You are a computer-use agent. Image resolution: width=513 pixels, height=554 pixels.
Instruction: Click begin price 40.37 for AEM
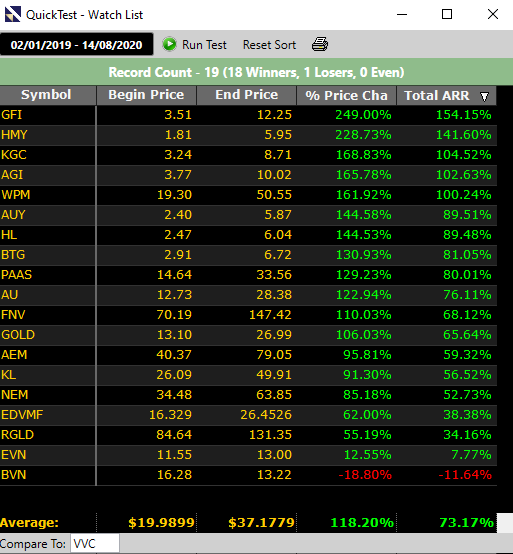pos(146,354)
